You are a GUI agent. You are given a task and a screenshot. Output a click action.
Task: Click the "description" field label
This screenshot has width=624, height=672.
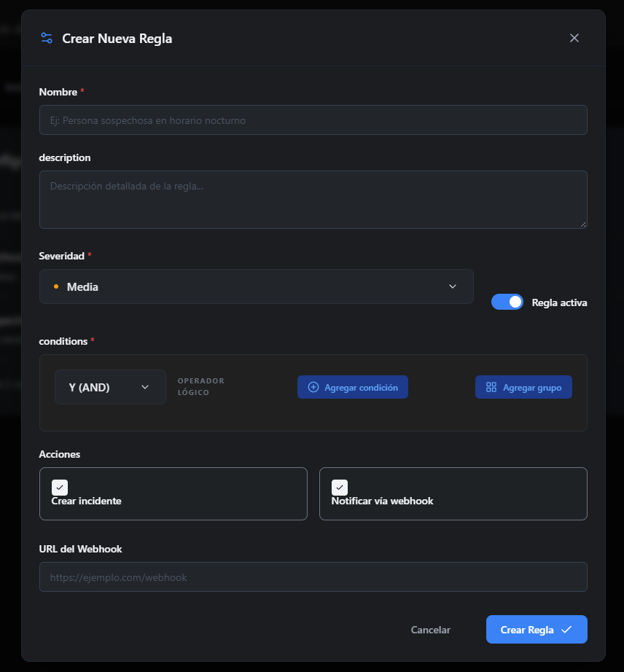point(65,157)
